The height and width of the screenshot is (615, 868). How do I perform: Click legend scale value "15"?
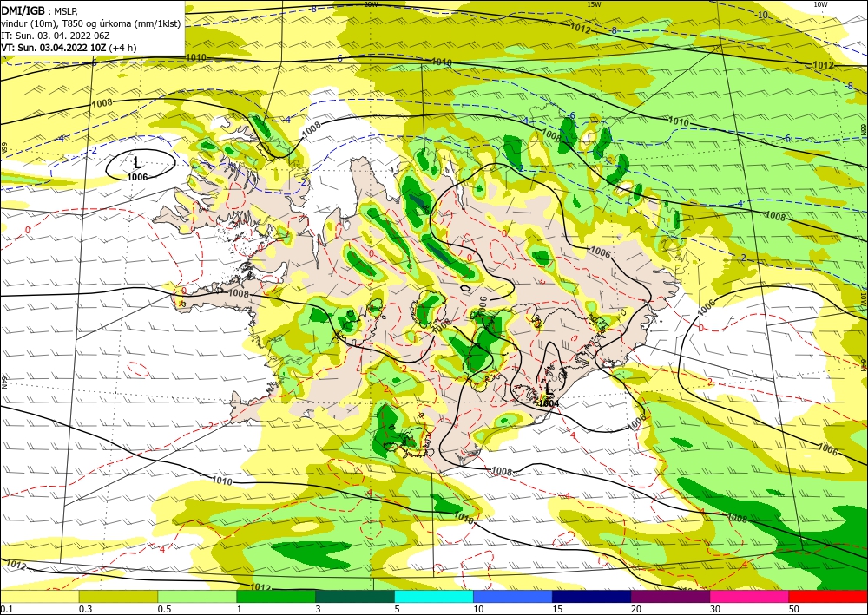coord(557,609)
